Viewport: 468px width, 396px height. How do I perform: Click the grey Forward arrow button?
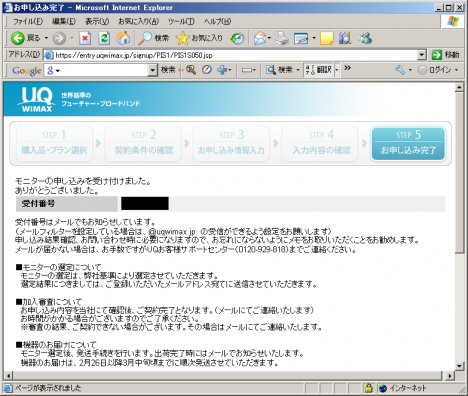coord(59,38)
